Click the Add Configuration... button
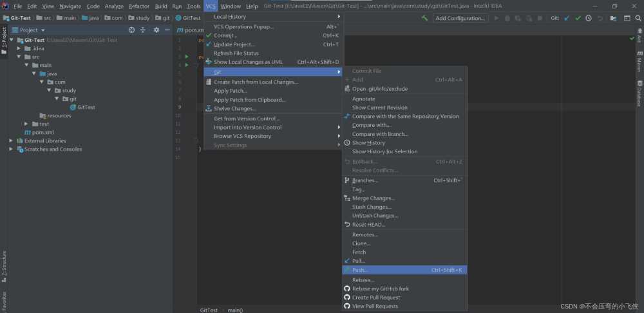644x313 pixels. (x=460, y=18)
